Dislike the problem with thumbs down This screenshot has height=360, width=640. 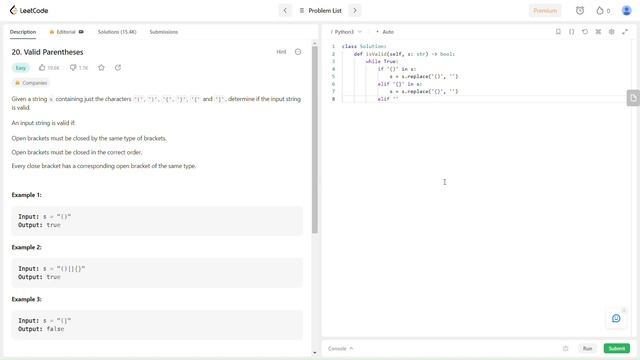coord(78,68)
